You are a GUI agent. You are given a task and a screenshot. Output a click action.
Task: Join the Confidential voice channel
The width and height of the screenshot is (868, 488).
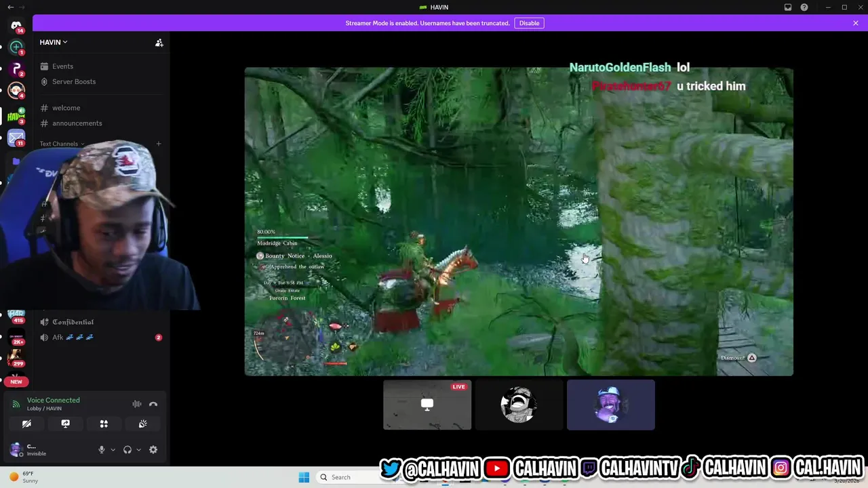click(x=102, y=322)
